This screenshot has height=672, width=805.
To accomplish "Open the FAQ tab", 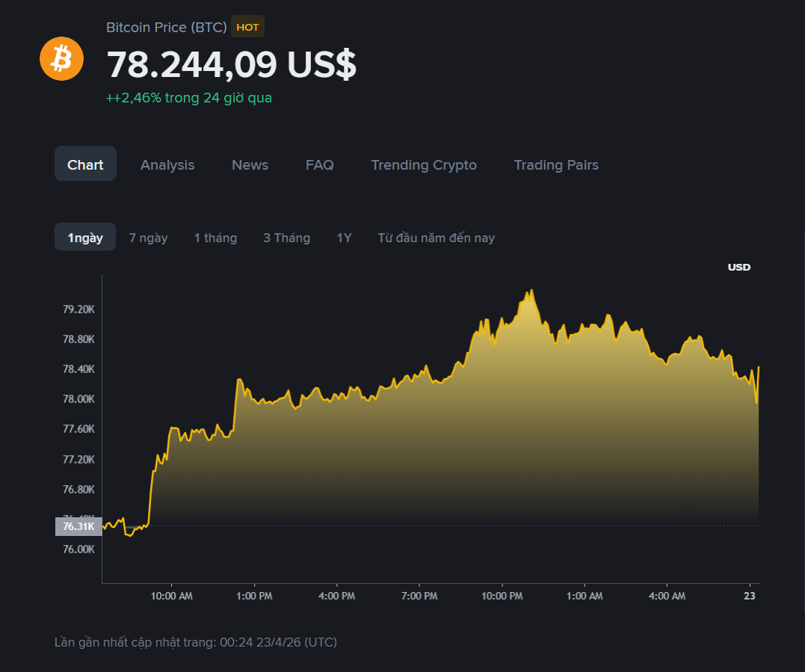I will (x=319, y=164).
